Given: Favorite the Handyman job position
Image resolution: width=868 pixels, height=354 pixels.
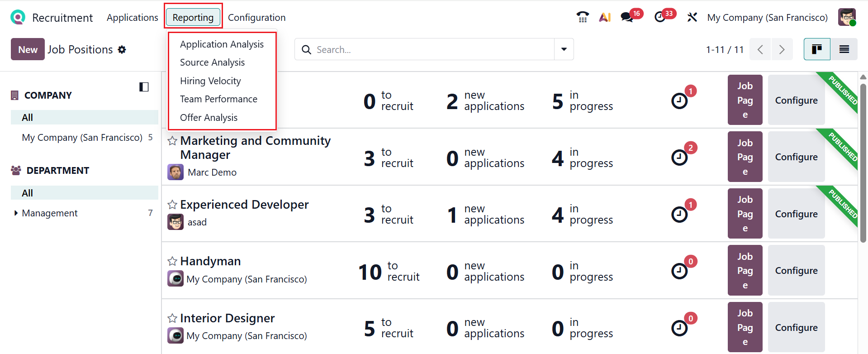Looking at the screenshot, I should pyautogui.click(x=172, y=261).
